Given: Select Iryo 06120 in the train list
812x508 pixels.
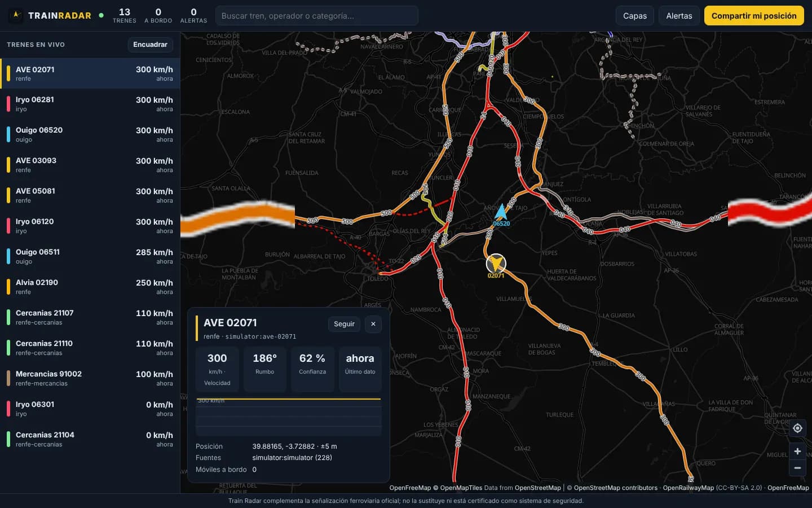Looking at the screenshot, I should click(x=90, y=226).
